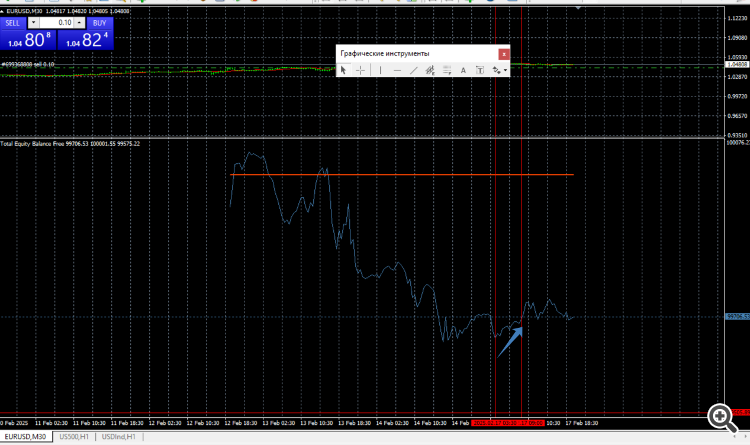Pick the horizontal line drawing tool

[397, 70]
